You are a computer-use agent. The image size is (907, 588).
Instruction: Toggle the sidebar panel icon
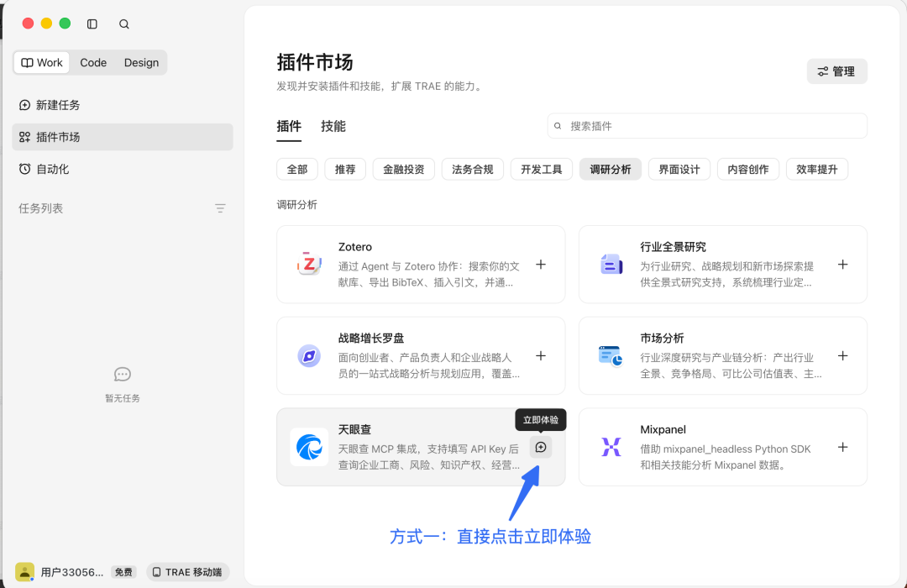92,24
